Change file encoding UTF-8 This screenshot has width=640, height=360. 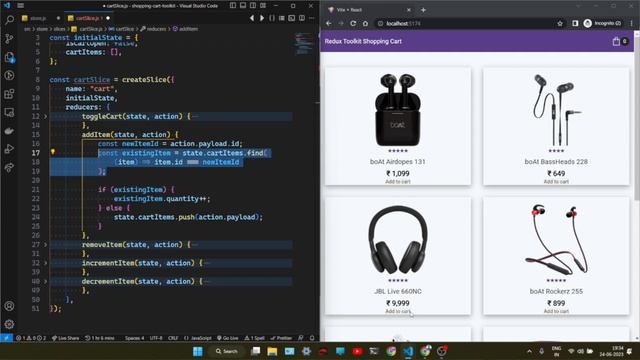156,338
